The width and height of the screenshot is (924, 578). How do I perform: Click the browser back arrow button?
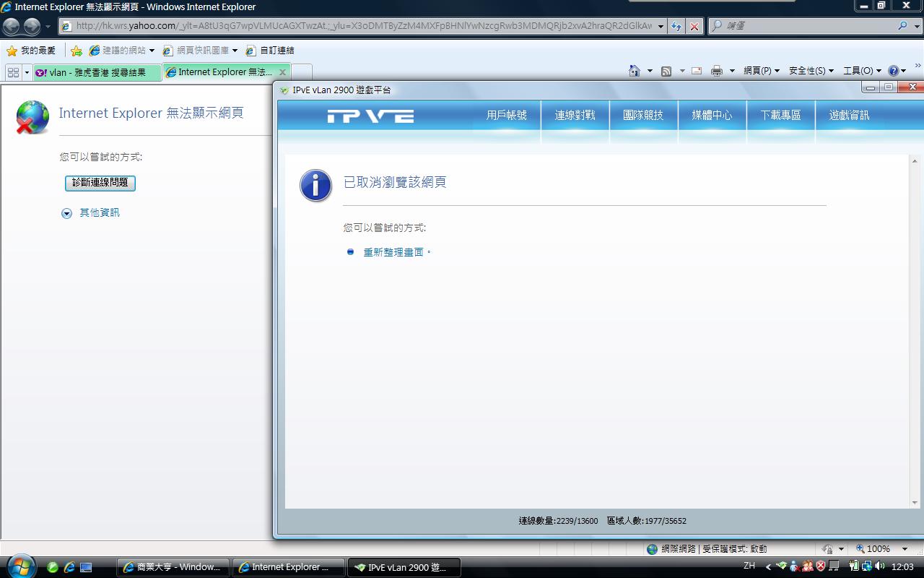tap(12, 27)
